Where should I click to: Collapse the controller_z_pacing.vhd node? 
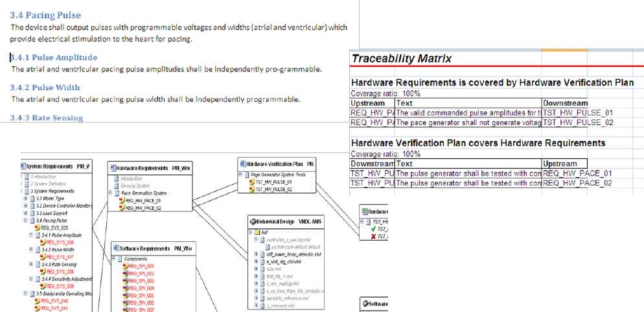point(257,239)
